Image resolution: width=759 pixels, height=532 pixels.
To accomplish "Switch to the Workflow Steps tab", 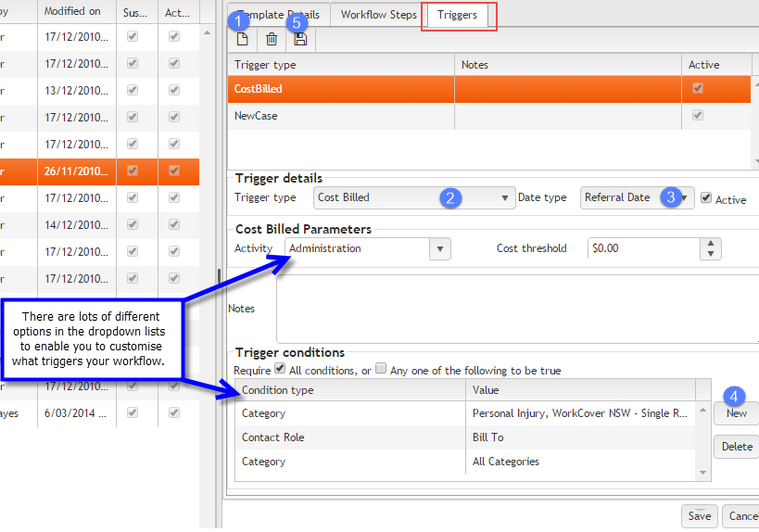I will (378, 16).
